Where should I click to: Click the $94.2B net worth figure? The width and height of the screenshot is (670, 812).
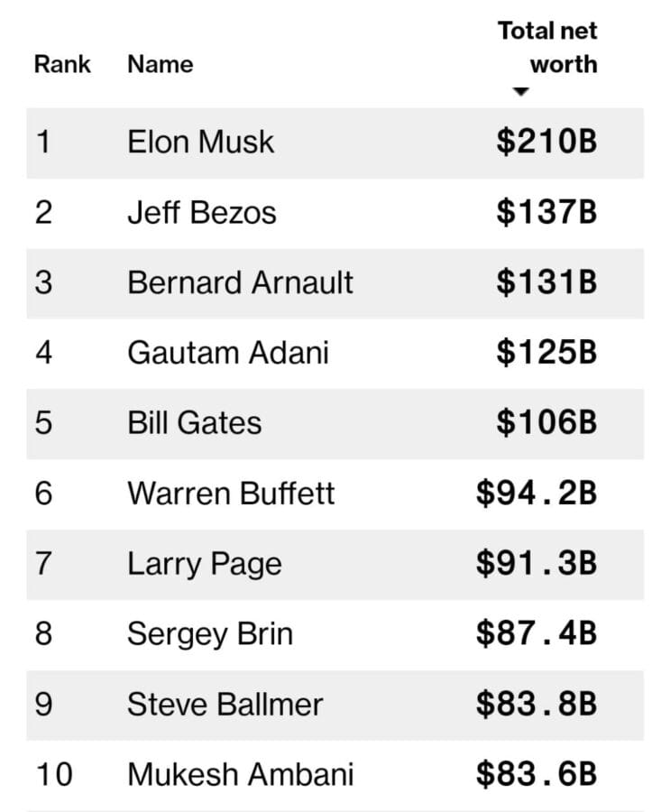pyautogui.click(x=537, y=493)
